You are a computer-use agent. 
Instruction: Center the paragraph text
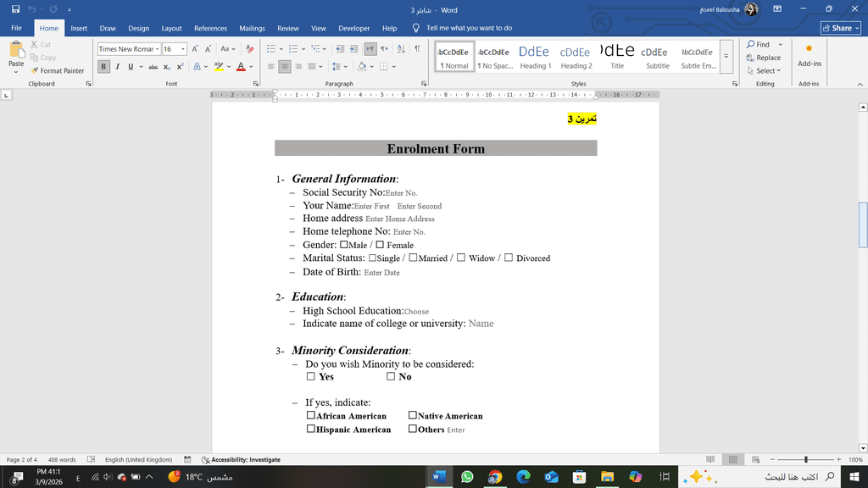(x=285, y=66)
